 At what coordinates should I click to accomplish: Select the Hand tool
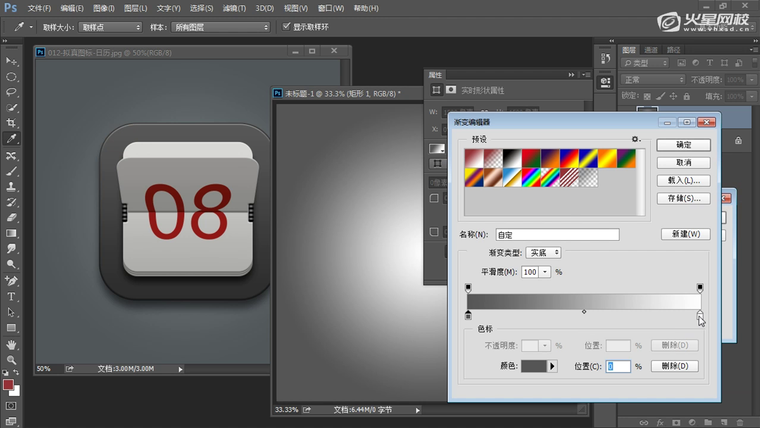click(x=12, y=344)
